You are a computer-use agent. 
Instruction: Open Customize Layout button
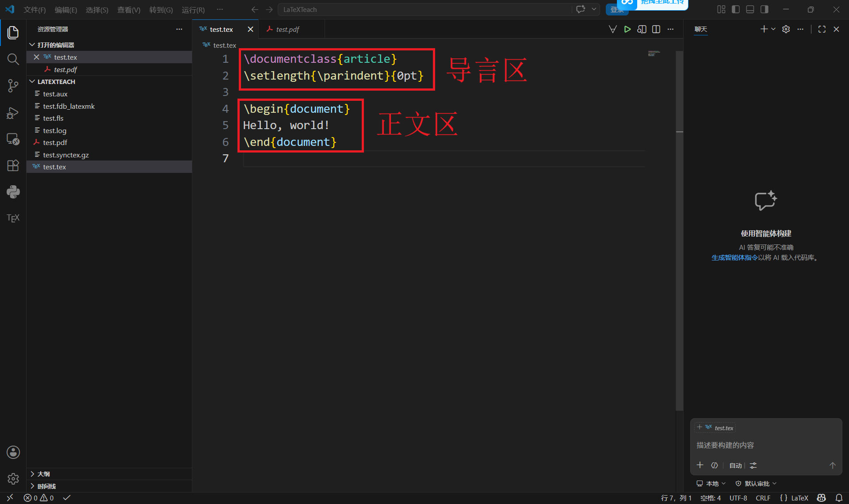pyautogui.click(x=721, y=9)
